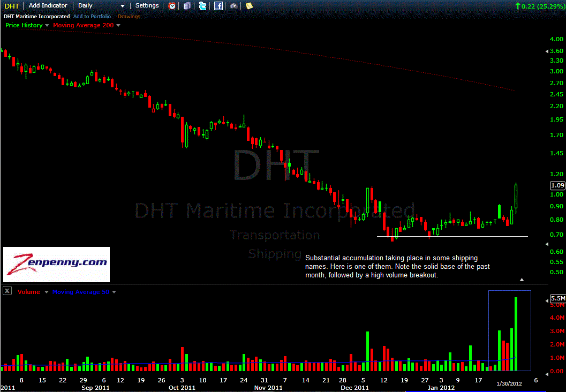
Task: Click the camera snapshot icon
Action: click(x=234, y=6)
